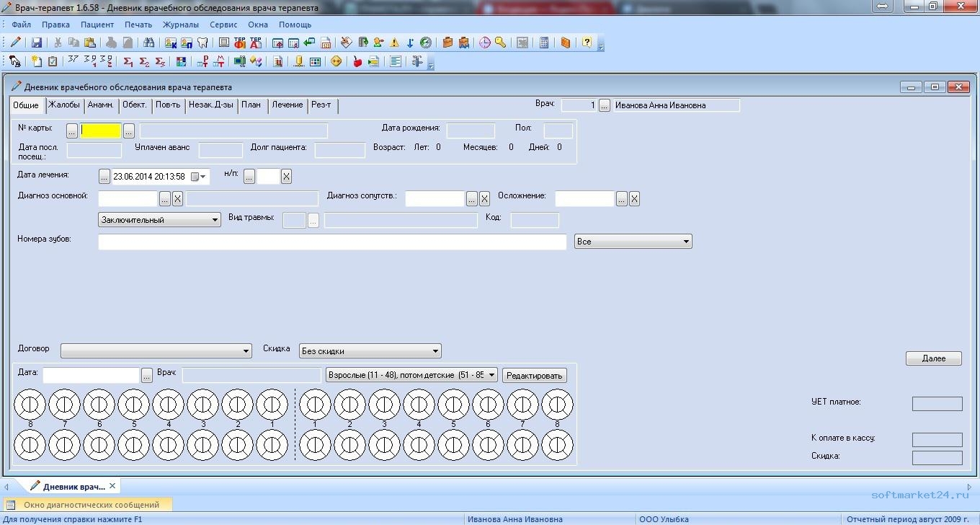Viewport: 980px width, 525px height.
Task: Click the pencil edit icon in top toolbar
Action: pos(15,43)
